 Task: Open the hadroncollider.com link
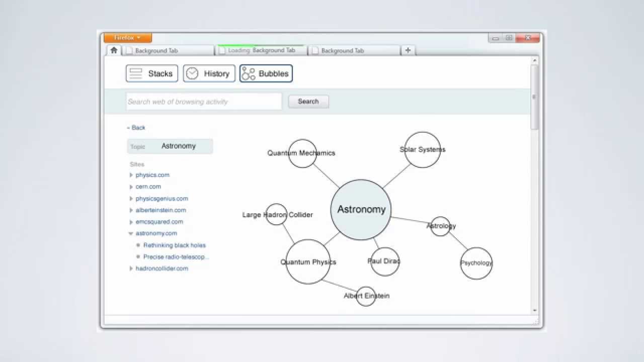162,268
